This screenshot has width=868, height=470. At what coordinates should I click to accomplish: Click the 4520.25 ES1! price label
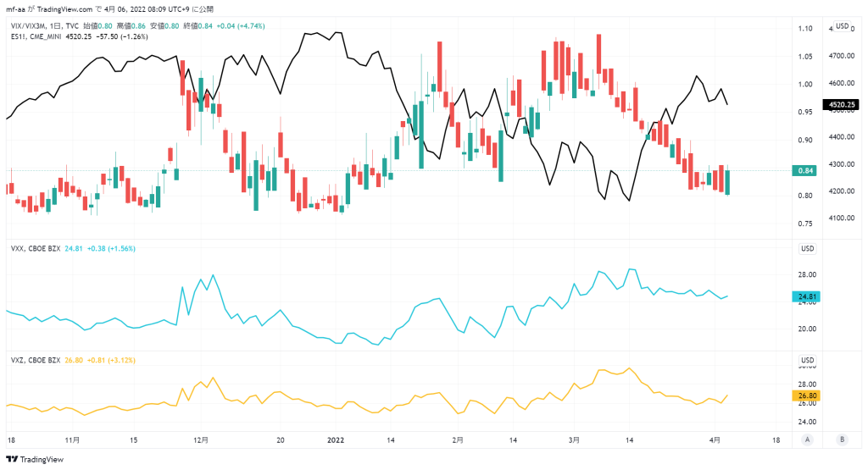(842, 104)
